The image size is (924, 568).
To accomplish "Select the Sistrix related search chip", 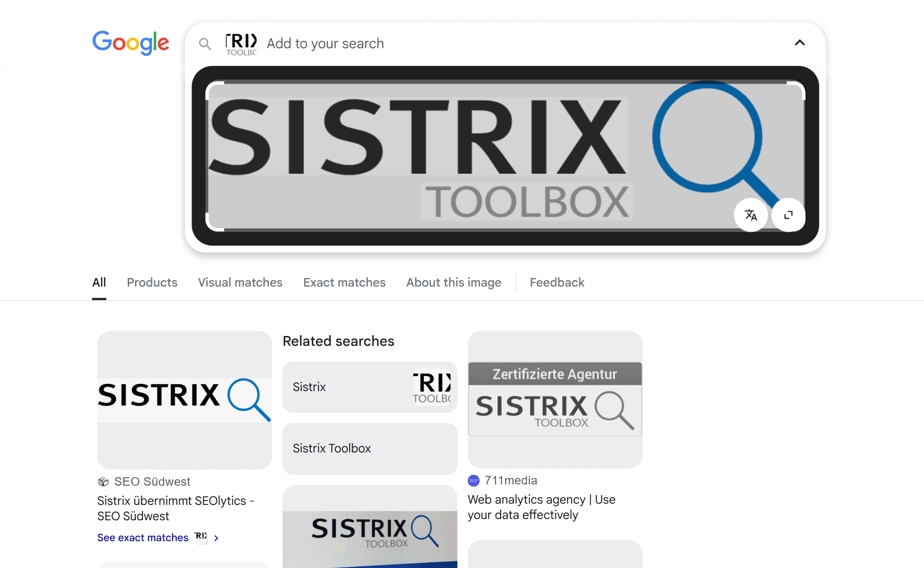I will tap(370, 387).
